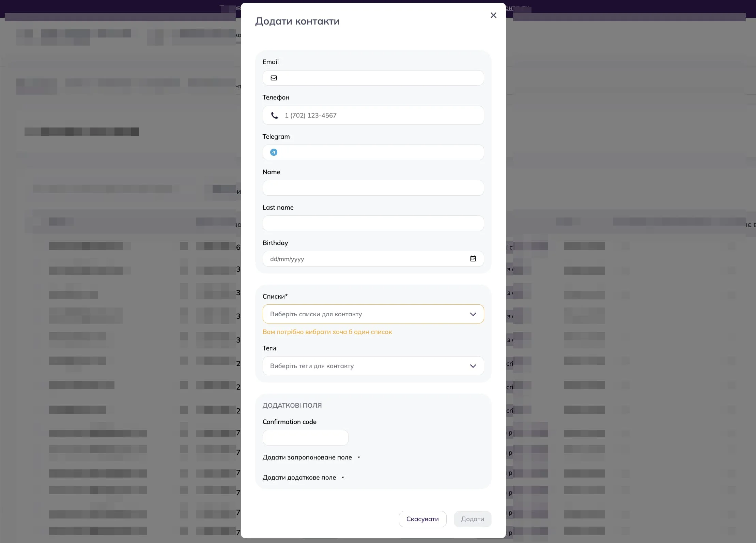Screen dimensions: 756x543
Task: Click the Скасувати button
Action: click(422, 519)
